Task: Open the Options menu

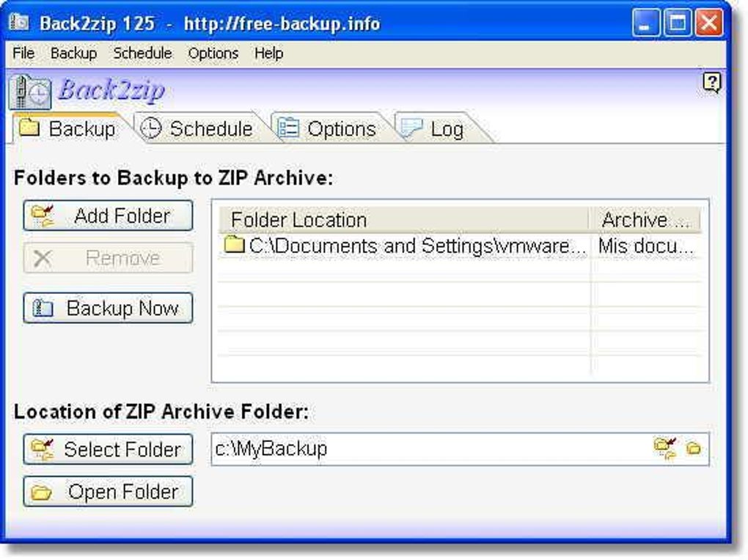Action: [213, 53]
